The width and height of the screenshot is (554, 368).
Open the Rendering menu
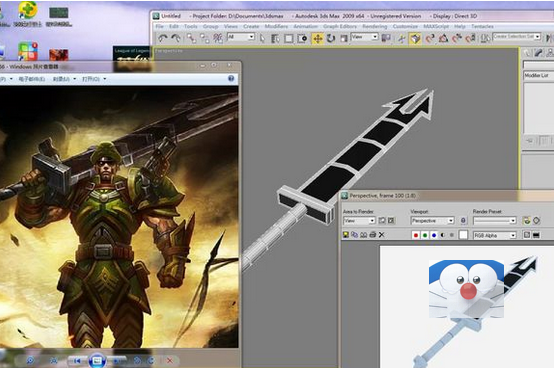375,26
